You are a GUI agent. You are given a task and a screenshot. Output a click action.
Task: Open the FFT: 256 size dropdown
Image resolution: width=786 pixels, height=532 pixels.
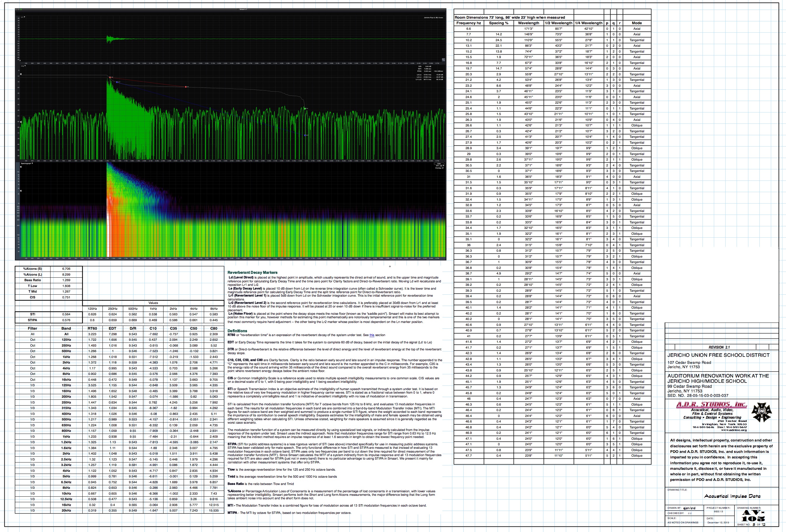(x=439, y=166)
